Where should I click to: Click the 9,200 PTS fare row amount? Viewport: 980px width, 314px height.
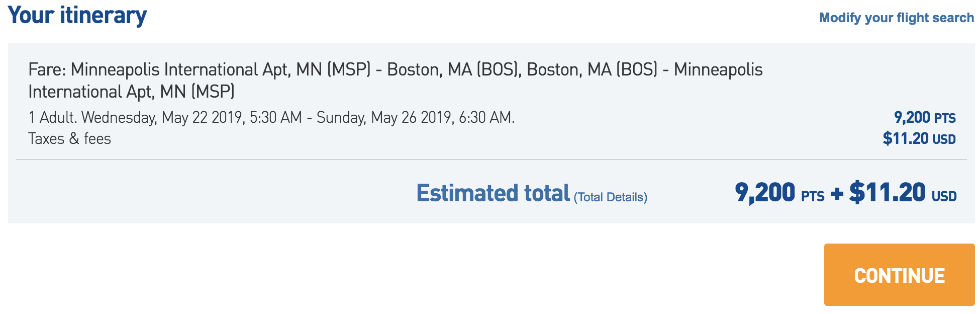point(924,117)
